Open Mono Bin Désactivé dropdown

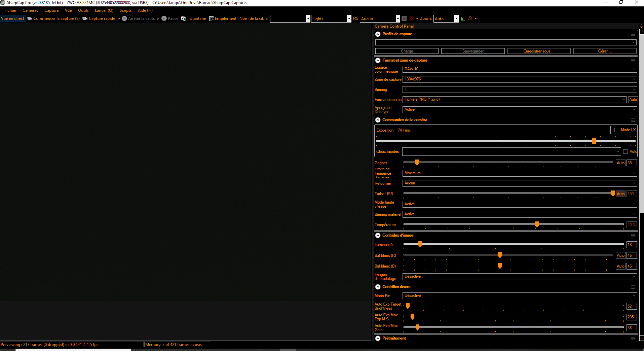tap(520, 296)
